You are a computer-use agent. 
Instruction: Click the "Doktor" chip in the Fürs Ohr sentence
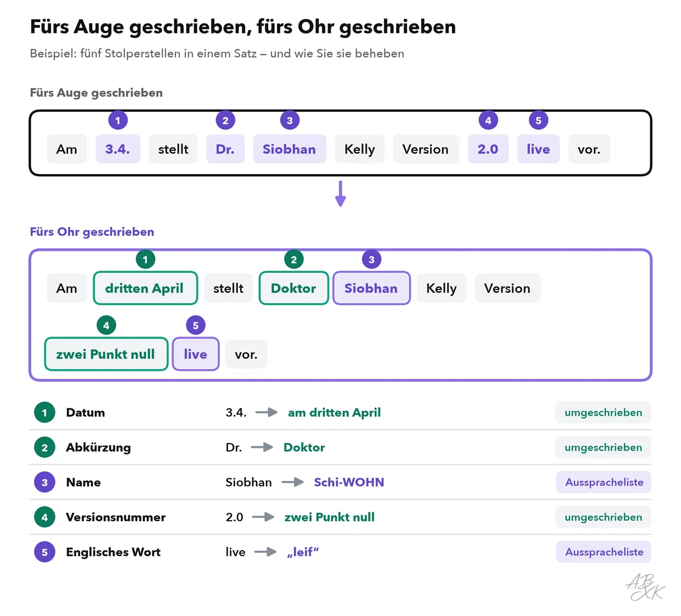click(x=293, y=288)
